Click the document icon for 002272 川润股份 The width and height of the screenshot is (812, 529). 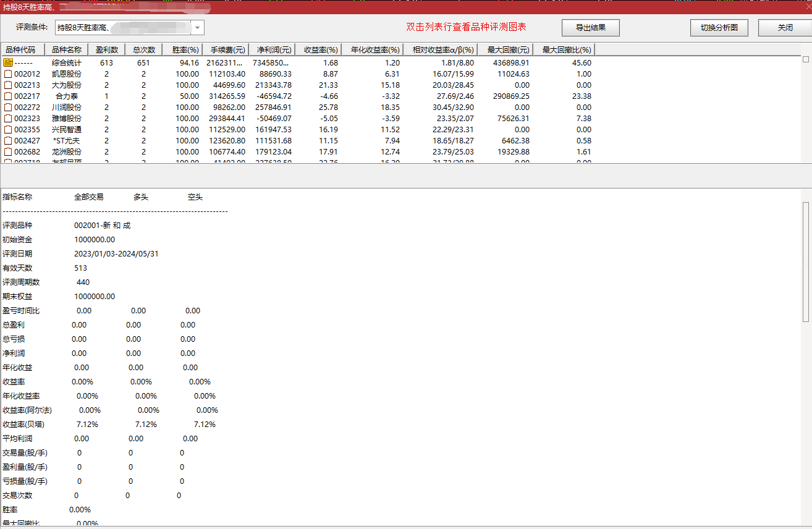pos(8,107)
